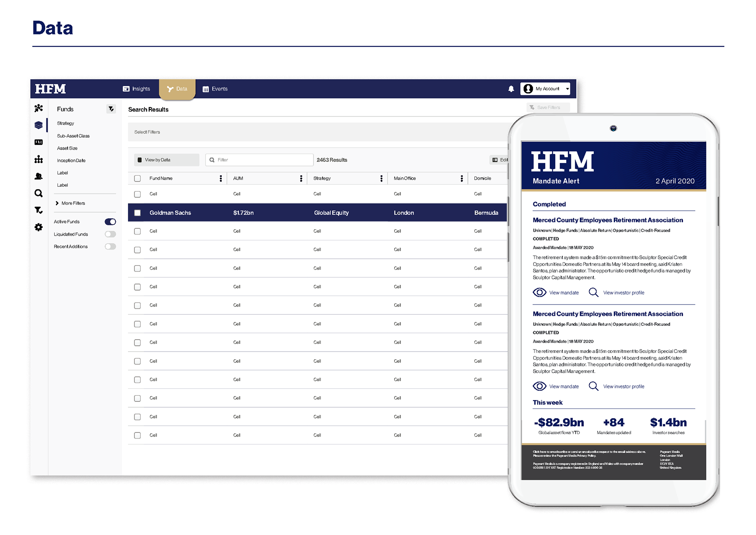This screenshot has width=756, height=535.
Task: Click the Funds panel heading
Action: (65, 109)
